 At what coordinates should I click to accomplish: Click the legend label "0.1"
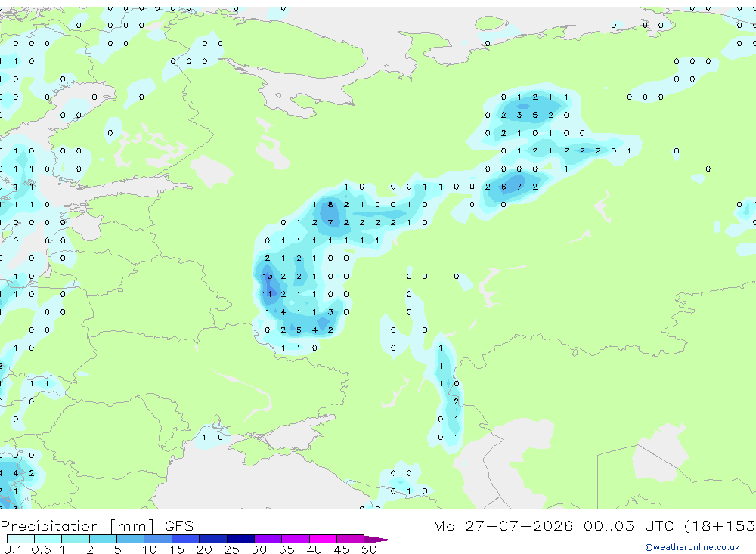click(x=13, y=549)
